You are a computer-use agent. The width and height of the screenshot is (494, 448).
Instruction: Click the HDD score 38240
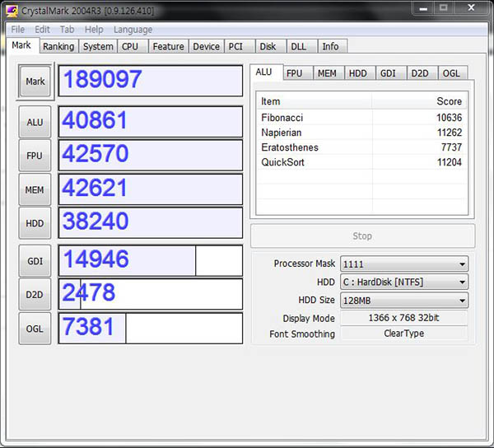(x=151, y=222)
